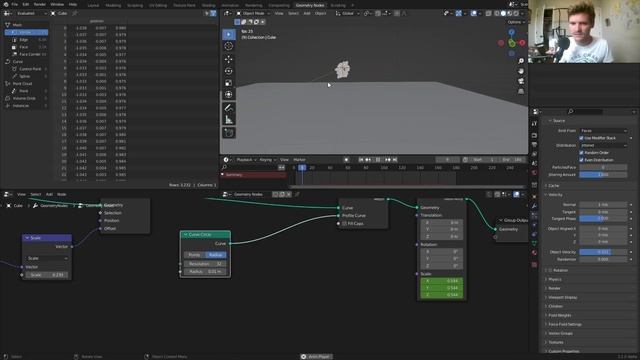640x360 pixels.
Task: Open the Modifier properties wrench tab
Action: [x=534, y=206]
